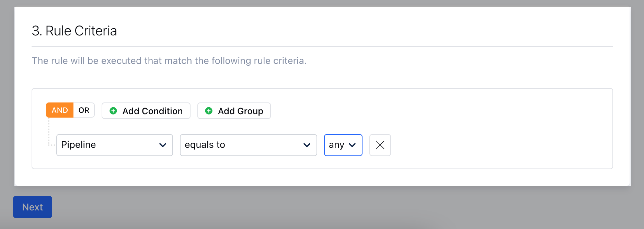
Task: Click the dotted connector line beside the condition
Action: point(49,132)
